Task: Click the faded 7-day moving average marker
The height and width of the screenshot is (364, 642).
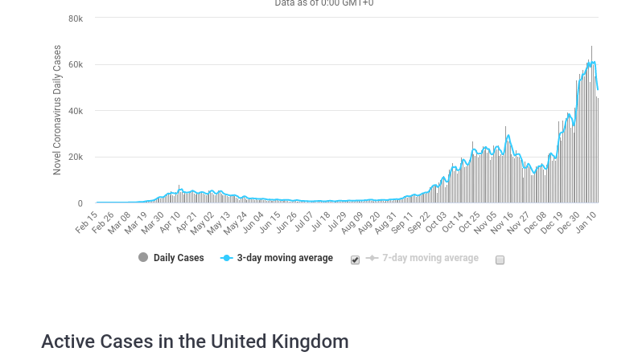Action: pos(372,258)
